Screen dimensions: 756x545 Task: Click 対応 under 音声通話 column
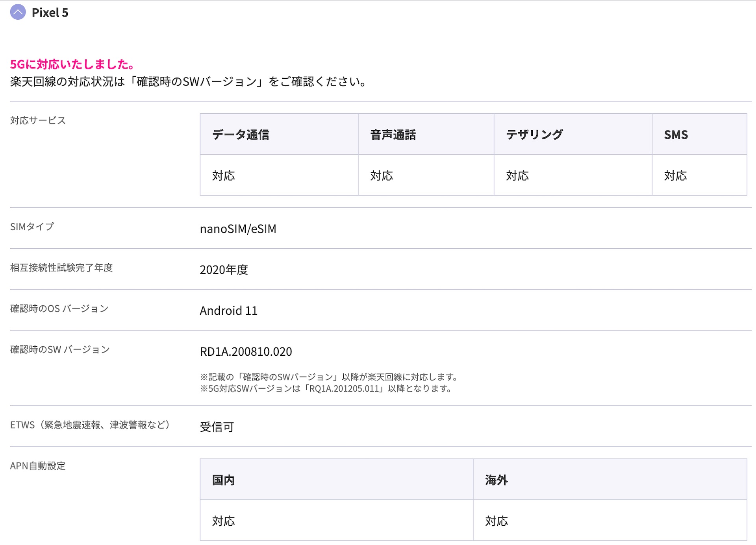[380, 176]
